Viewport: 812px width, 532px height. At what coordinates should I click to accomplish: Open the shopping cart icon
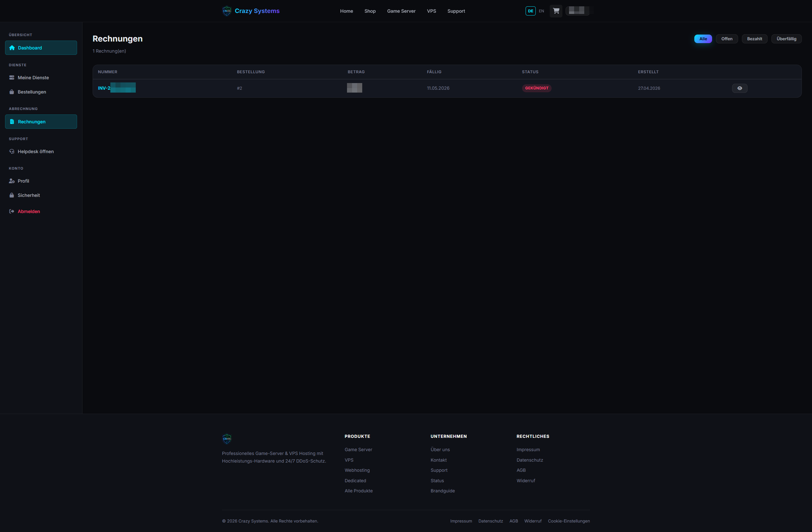tap(556, 11)
